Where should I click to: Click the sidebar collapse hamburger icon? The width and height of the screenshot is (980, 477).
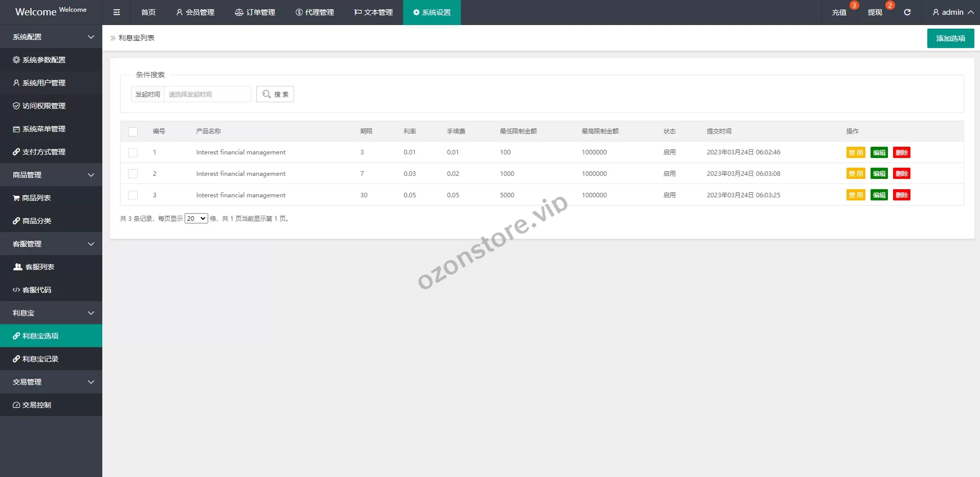click(117, 12)
